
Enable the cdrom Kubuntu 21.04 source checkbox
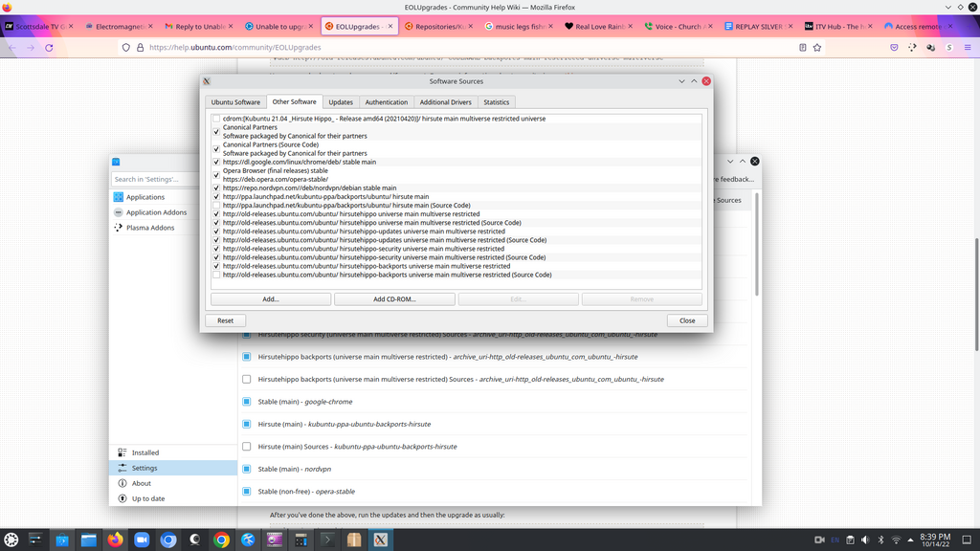[x=216, y=119]
